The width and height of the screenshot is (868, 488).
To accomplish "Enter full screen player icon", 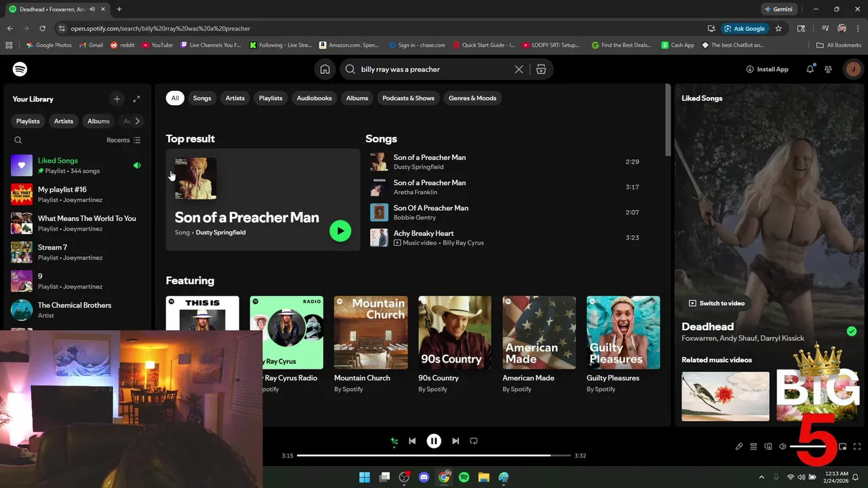I will pyautogui.click(x=857, y=447).
